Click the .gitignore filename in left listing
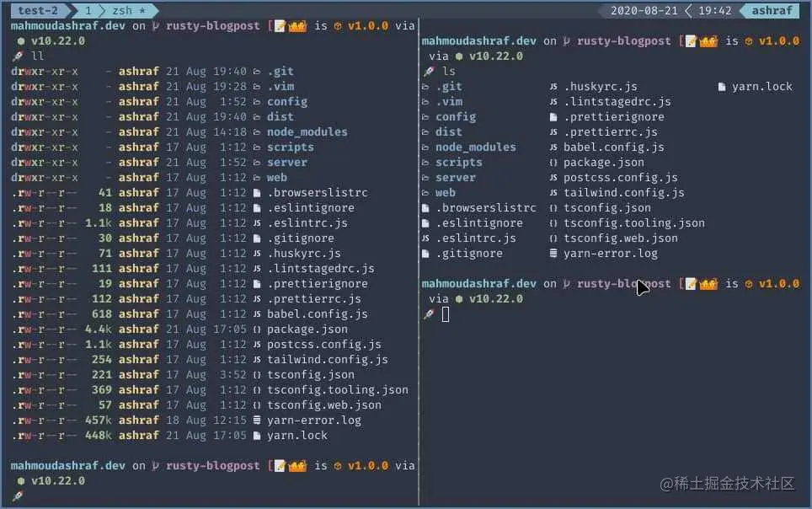 coord(301,238)
